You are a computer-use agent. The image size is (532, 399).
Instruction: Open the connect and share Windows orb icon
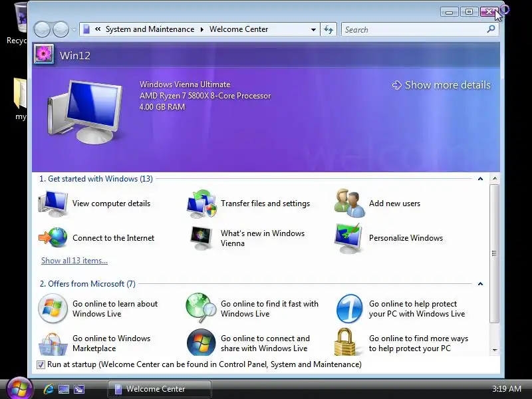(201, 342)
